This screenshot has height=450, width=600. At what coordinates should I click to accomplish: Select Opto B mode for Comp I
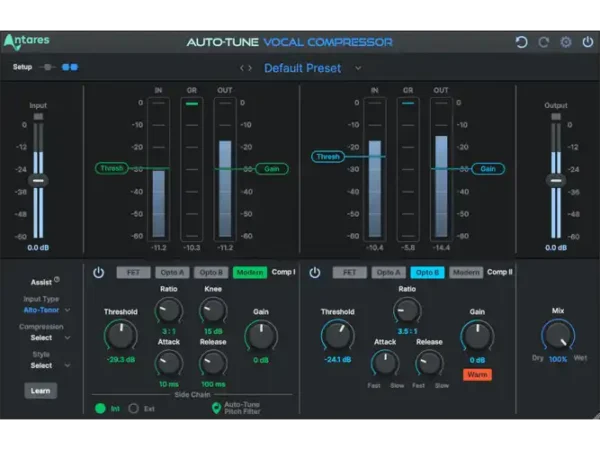click(x=211, y=272)
